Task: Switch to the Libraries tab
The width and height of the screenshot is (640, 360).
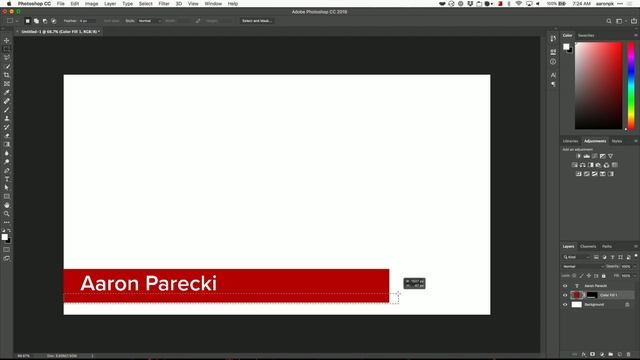Action: 570,141
